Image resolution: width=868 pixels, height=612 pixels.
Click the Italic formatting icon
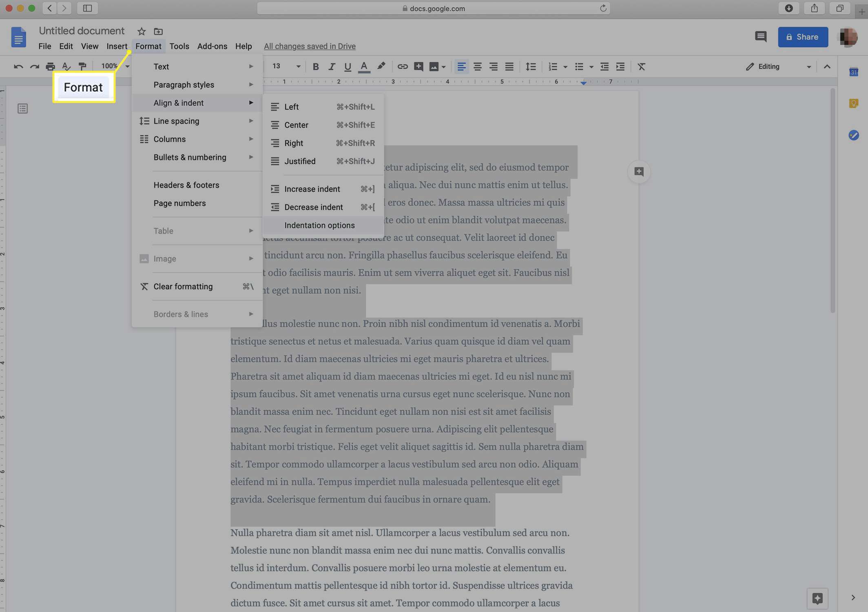point(331,66)
